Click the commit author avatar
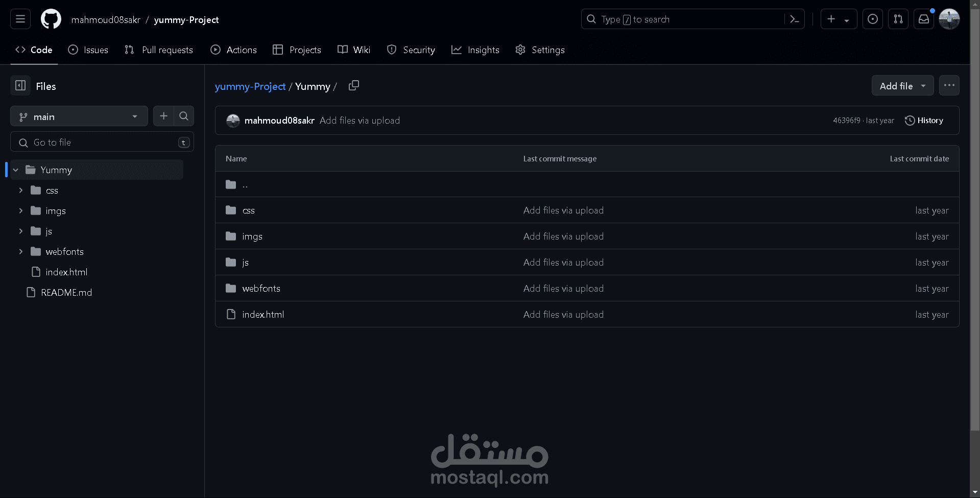 pyautogui.click(x=233, y=121)
